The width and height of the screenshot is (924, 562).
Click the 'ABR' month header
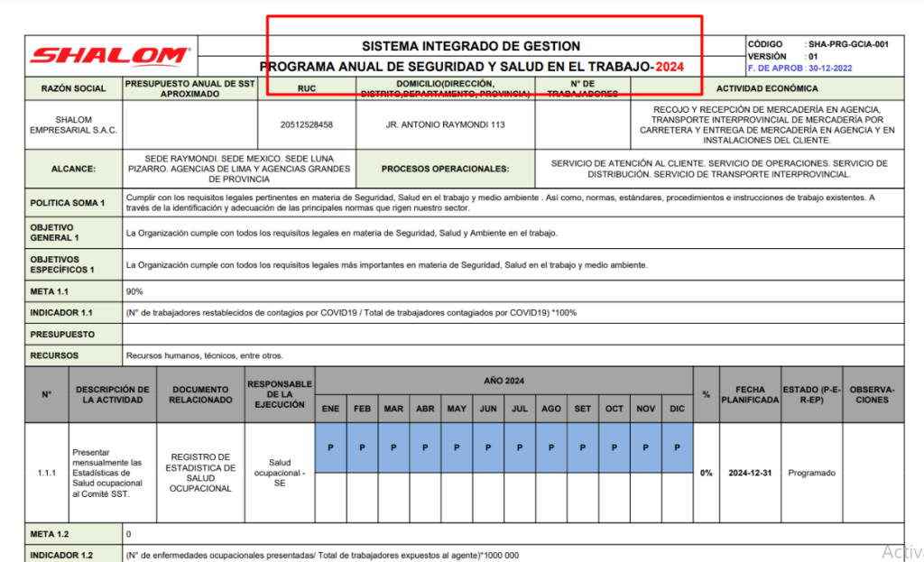pyautogui.click(x=425, y=409)
